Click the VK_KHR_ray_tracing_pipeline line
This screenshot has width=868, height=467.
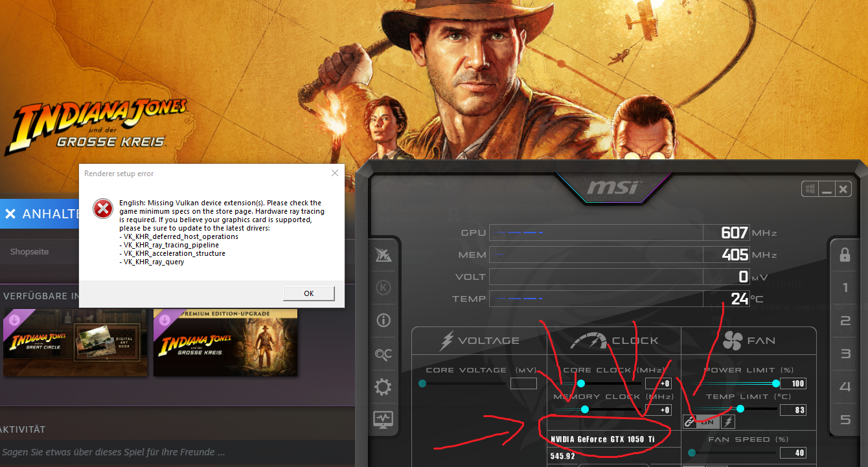(x=169, y=245)
